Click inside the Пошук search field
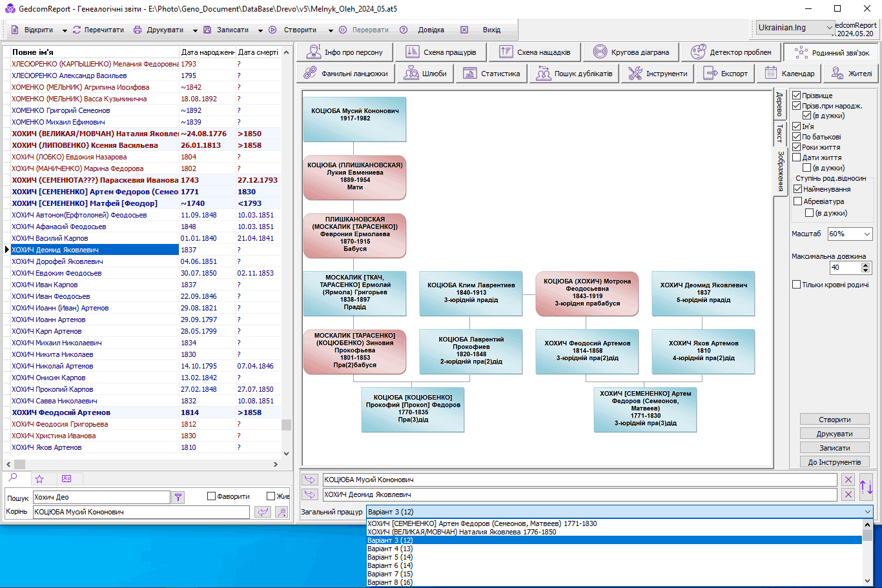The height and width of the screenshot is (588, 882). pos(100,497)
